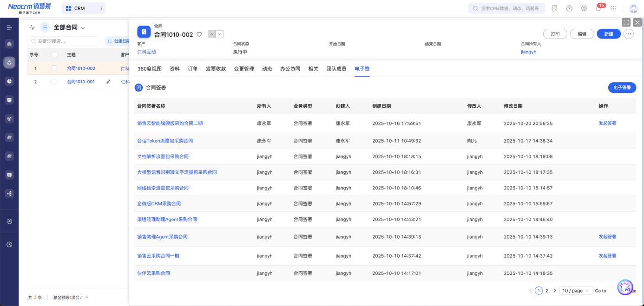644x306 pixels.
Task: Select the checkbox for row 合同1010-002
Action: click(54, 68)
